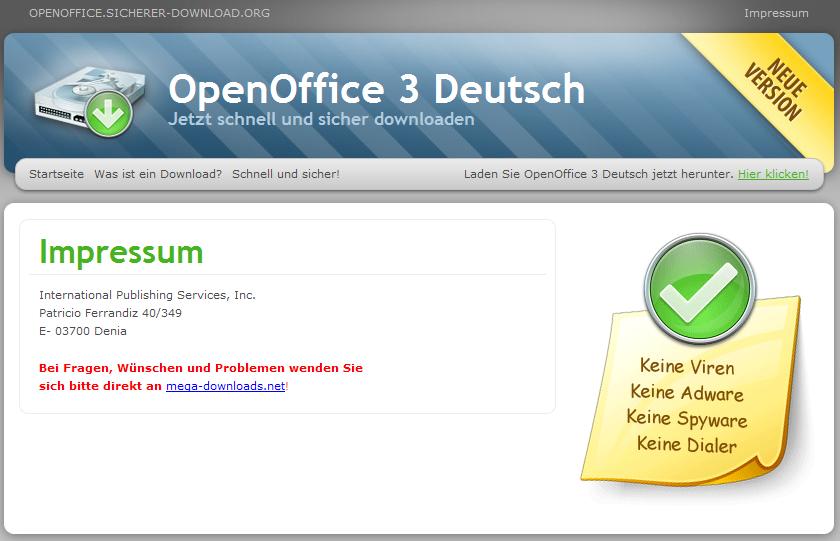The width and height of the screenshot is (840, 541).
Task: Click the 'OpenOffice 3 Deutsch' banner title
Action: (x=376, y=88)
